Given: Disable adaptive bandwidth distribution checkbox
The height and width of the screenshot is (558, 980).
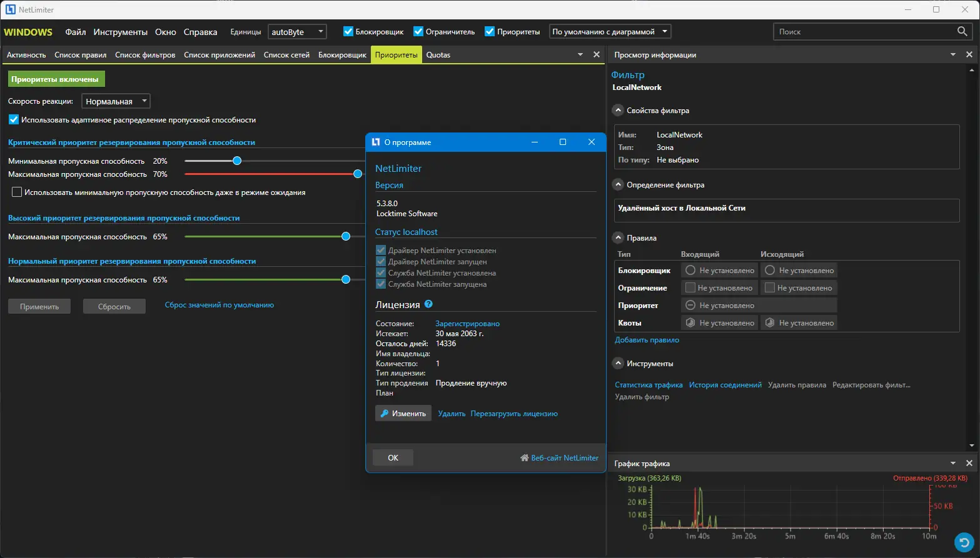Looking at the screenshot, I should tap(14, 119).
